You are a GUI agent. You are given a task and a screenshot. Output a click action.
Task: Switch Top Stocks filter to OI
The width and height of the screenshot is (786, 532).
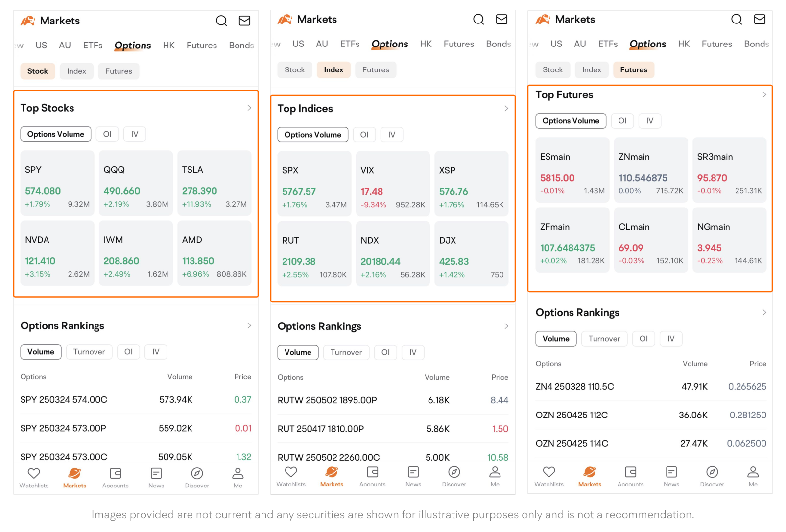click(107, 134)
